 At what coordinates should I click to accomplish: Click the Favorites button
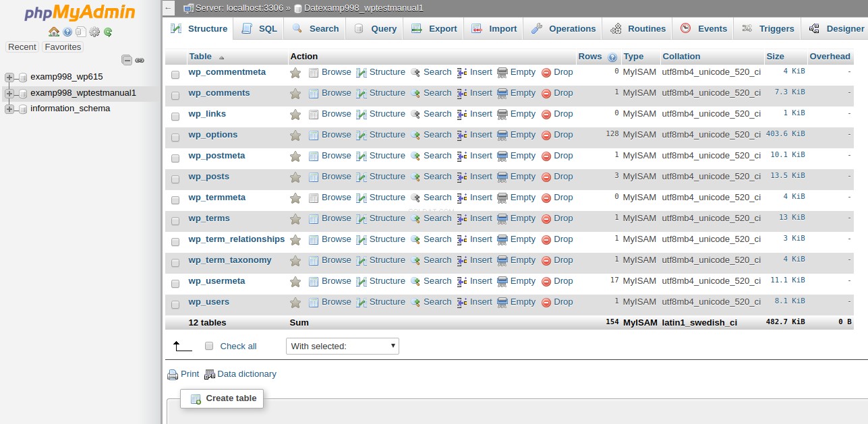(x=63, y=47)
